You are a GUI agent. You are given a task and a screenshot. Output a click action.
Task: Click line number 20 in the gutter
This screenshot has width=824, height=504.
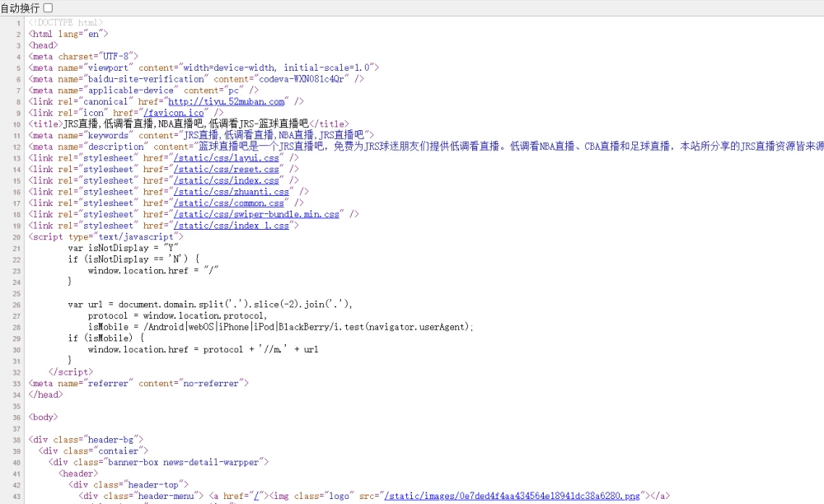[16, 237]
